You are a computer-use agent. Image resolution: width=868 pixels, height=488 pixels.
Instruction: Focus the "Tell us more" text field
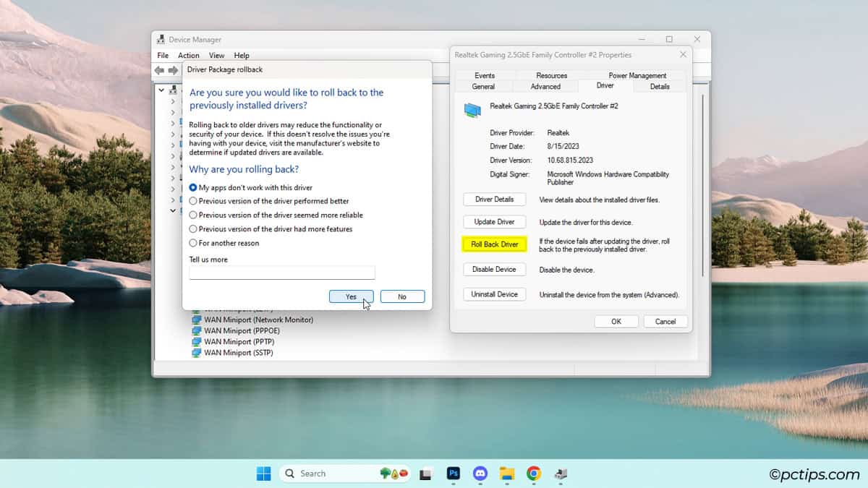[282, 273]
